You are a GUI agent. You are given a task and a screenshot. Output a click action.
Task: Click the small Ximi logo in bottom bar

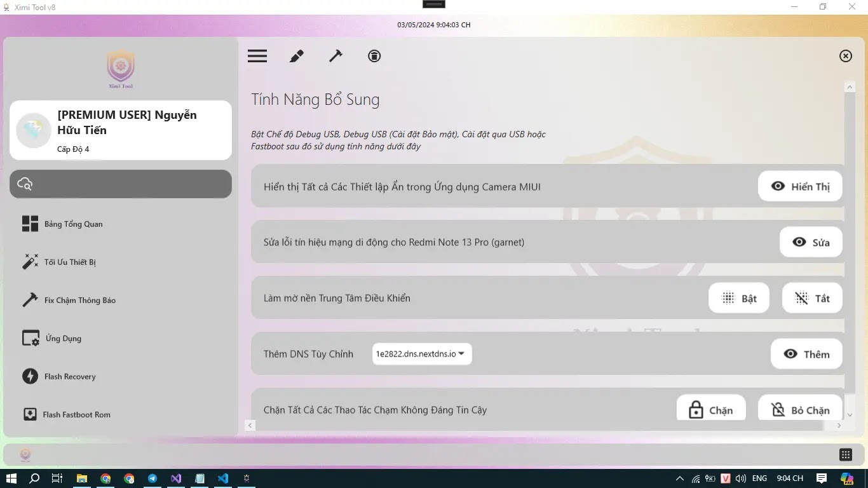point(25,454)
